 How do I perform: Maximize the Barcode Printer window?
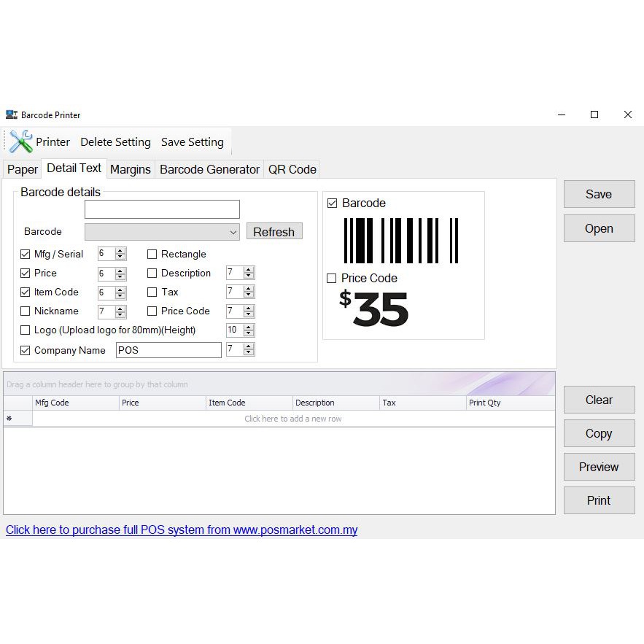pyautogui.click(x=594, y=115)
